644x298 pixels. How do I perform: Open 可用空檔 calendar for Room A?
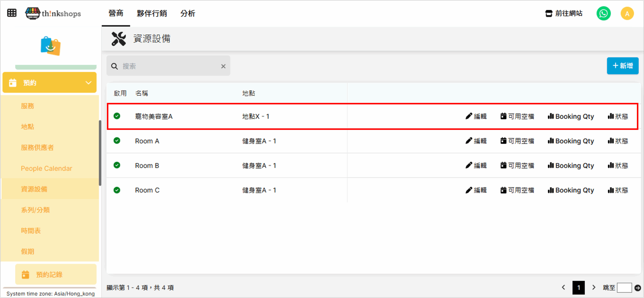pyautogui.click(x=517, y=141)
